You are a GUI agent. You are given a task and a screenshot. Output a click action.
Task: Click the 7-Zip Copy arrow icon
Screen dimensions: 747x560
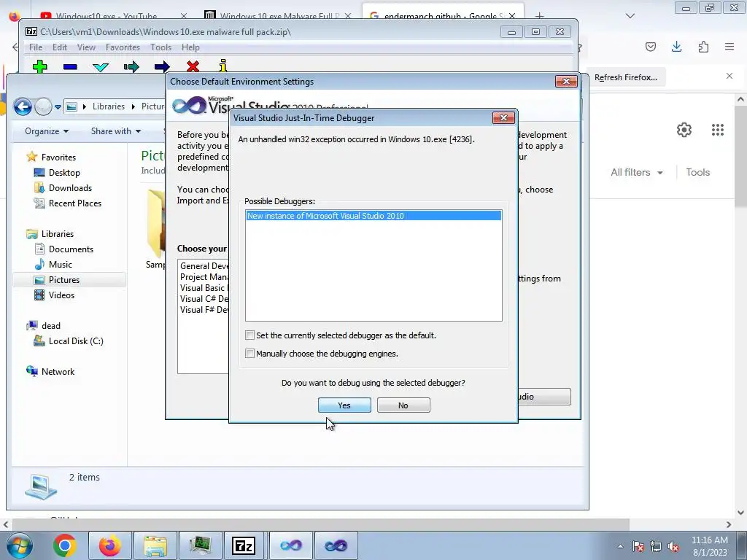point(131,66)
